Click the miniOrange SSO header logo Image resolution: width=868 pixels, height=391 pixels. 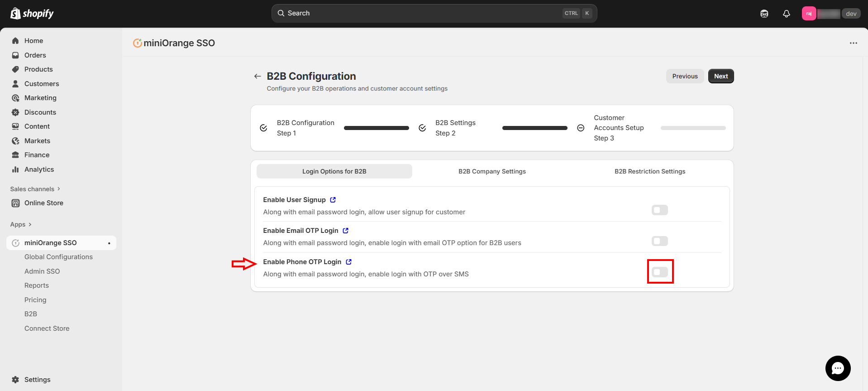coord(138,43)
